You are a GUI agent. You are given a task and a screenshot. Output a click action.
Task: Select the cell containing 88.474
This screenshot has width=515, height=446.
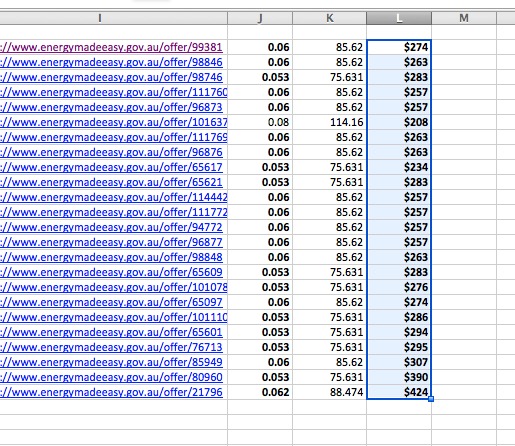point(330,392)
